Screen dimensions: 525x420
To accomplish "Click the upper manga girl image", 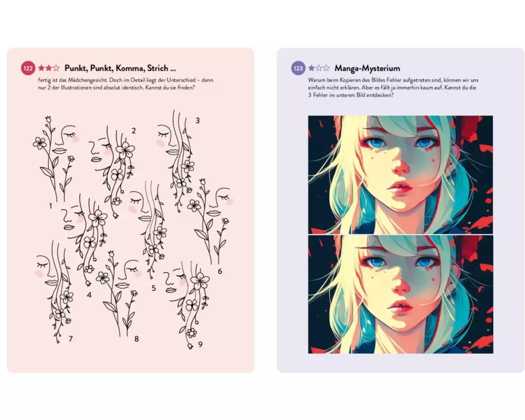I will tap(401, 174).
